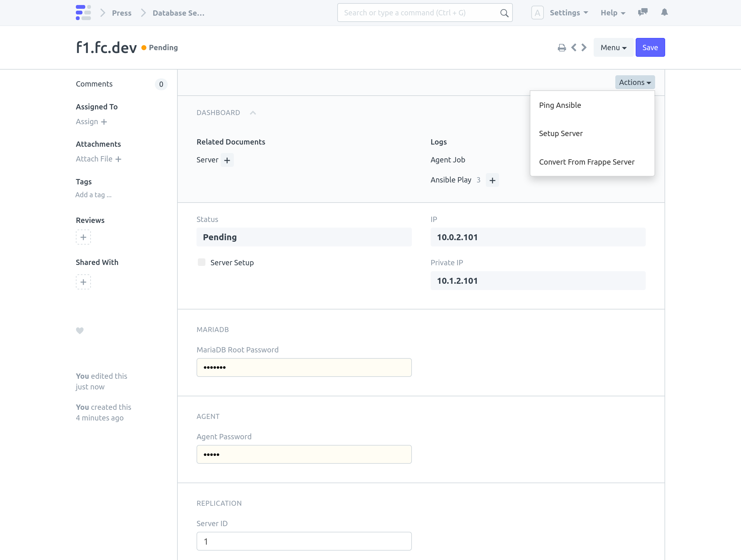
Task: Click Assign user to this document
Action: (91, 122)
